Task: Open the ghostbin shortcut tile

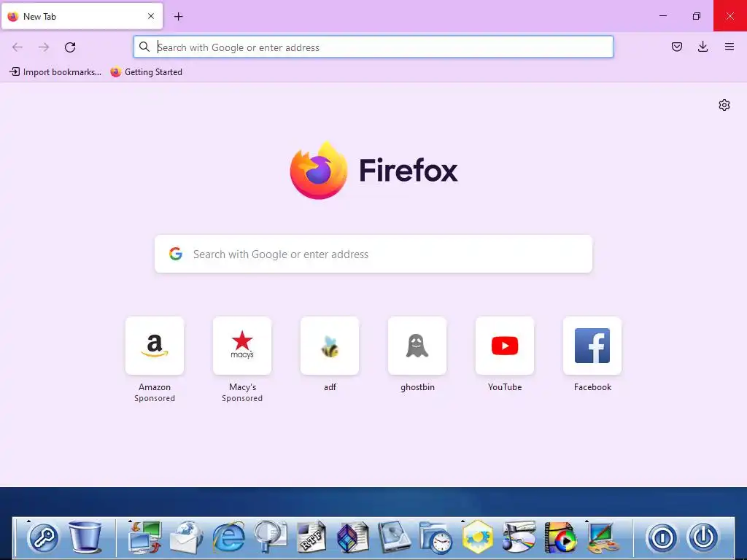Action: point(417,346)
